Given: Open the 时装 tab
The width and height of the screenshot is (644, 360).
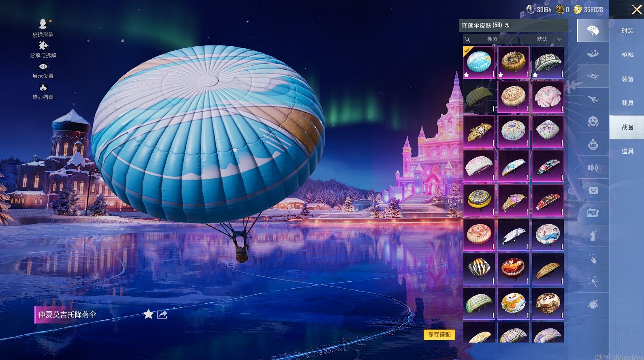Looking at the screenshot, I should [627, 31].
